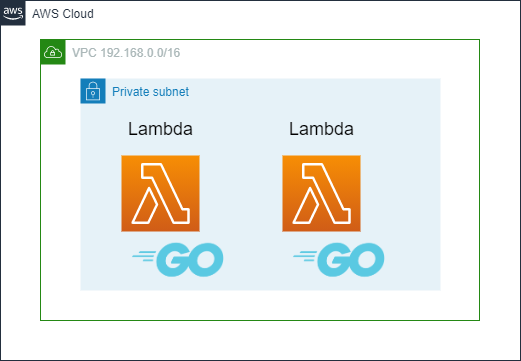The width and height of the screenshot is (521, 361).
Task: Click AWS Cloud area below the VPC box
Action: 260,340
